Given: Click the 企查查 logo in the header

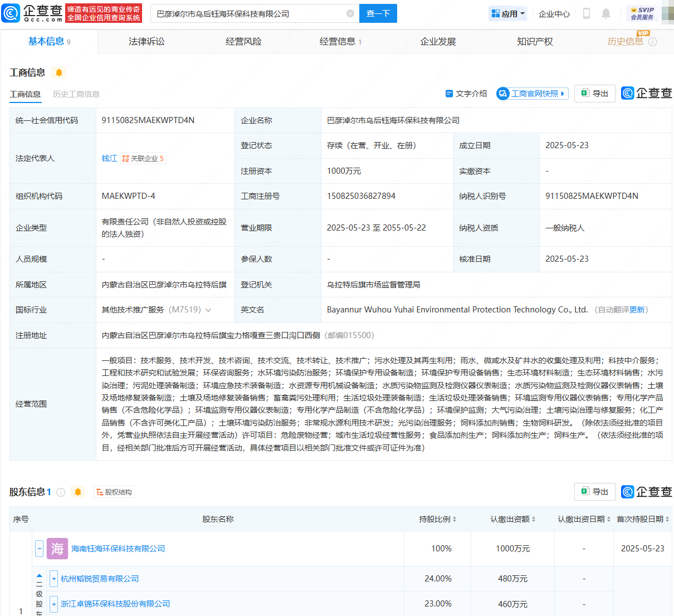Looking at the screenshot, I should point(32,13).
